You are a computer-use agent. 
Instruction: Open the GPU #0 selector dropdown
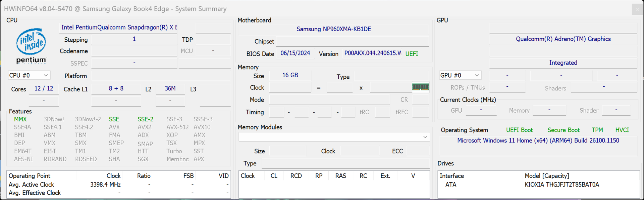(460, 75)
